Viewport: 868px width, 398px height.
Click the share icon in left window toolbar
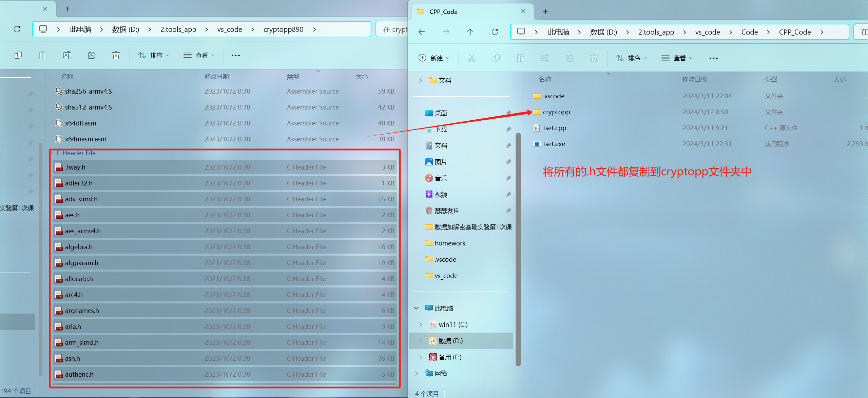pyautogui.click(x=92, y=55)
